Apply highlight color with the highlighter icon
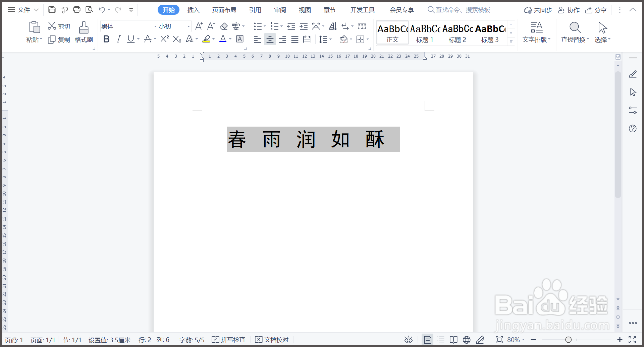644x347 pixels. point(207,39)
